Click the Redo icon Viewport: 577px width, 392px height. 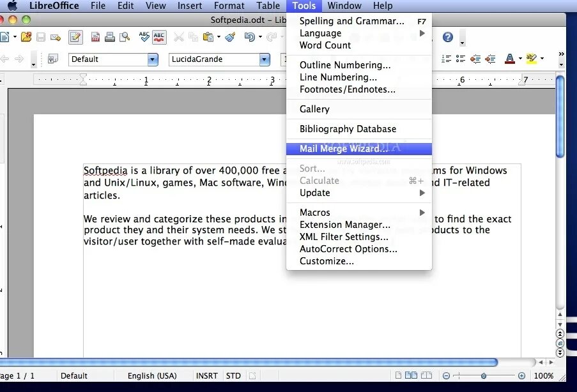tap(272, 37)
